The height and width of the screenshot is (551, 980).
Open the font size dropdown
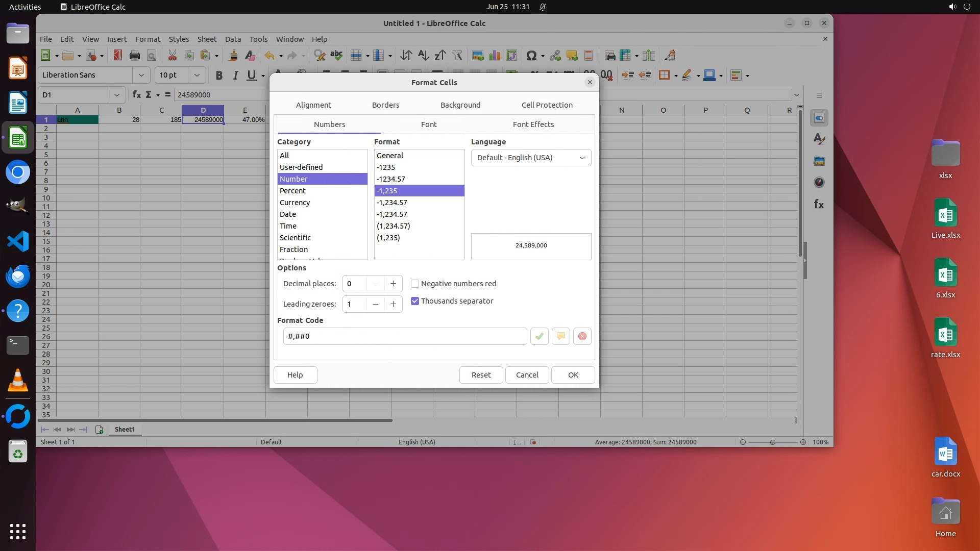click(x=197, y=75)
